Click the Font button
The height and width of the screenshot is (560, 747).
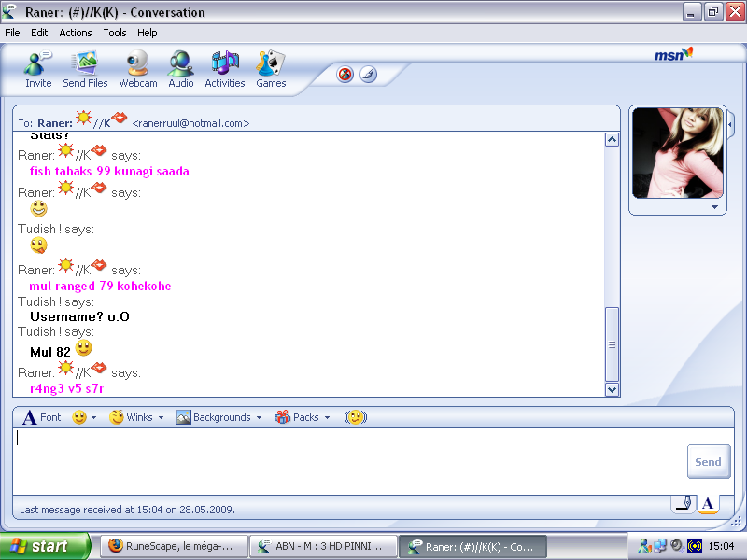point(42,417)
